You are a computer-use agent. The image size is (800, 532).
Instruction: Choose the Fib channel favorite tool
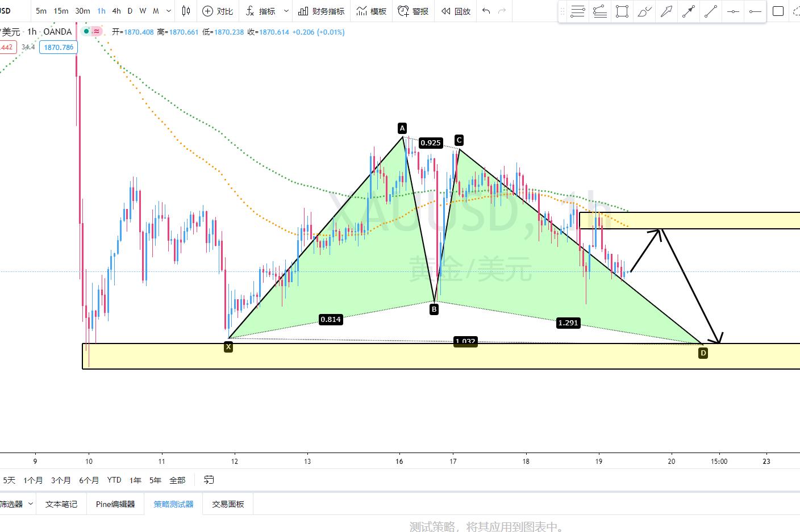(600, 11)
